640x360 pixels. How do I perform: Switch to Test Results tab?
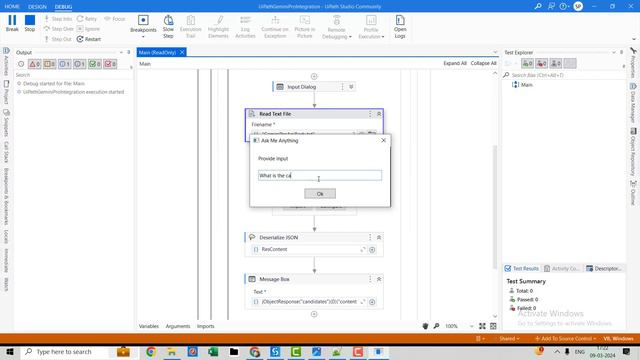click(x=522, y=269)
